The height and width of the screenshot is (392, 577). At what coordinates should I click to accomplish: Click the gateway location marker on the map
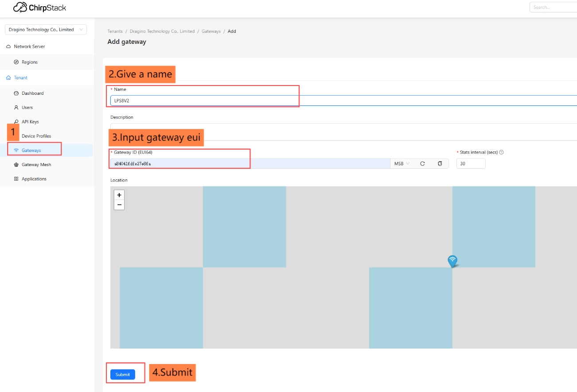click(452, 261)
